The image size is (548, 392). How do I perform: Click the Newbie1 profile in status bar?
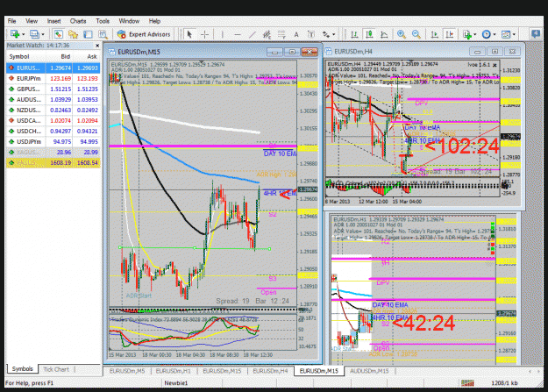point(176,383)
